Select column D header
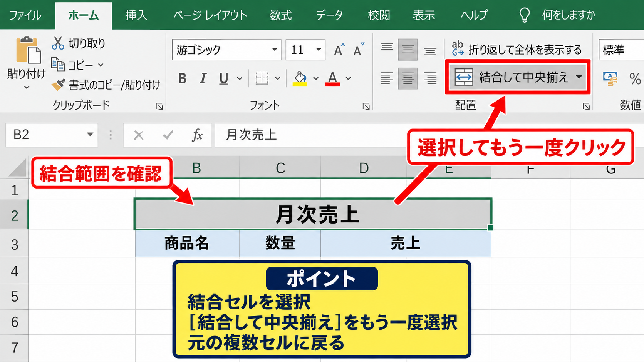This screenshot has height=362, width=644. [x=364, y=168]
